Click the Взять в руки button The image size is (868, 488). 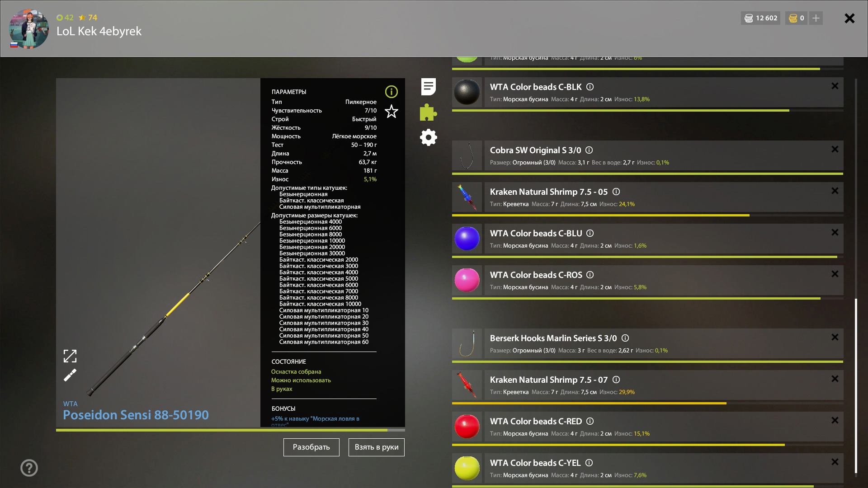point(377,447)
